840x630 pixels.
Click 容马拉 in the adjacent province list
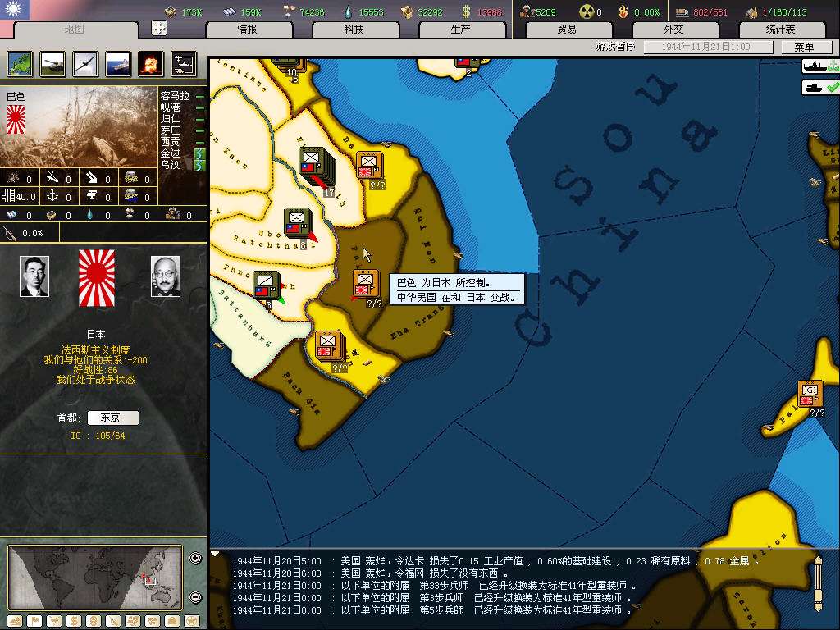point(176,95)
